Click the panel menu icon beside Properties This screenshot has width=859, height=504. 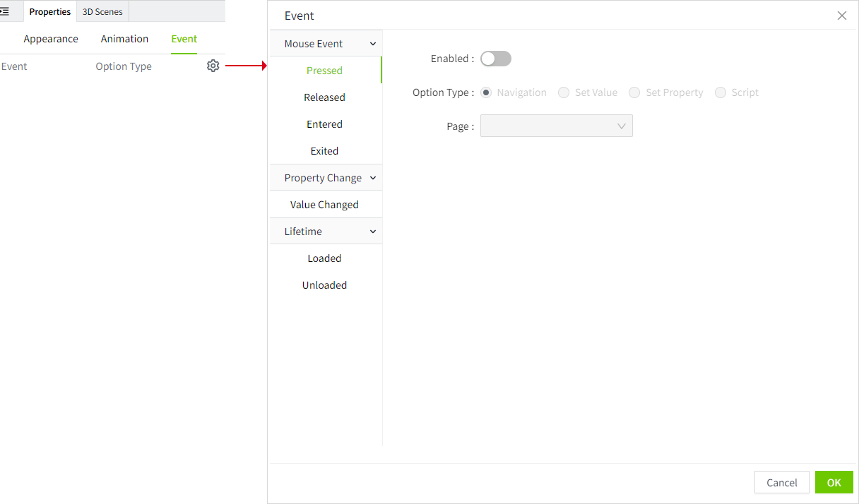5,11
